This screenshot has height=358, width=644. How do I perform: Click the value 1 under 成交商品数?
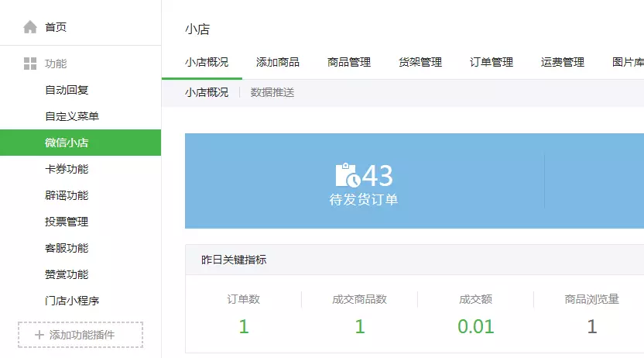(360, 327)
